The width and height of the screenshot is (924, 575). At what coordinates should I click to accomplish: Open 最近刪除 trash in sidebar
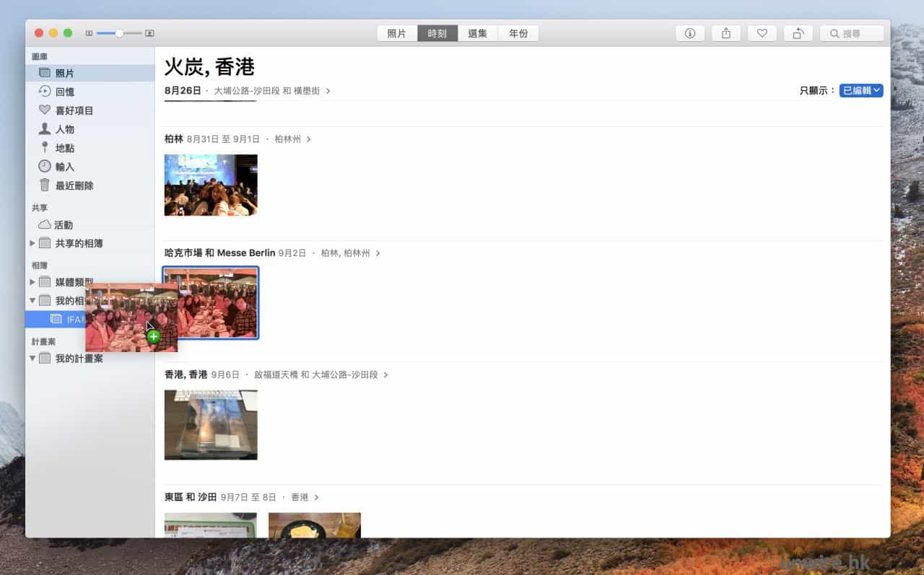[x=74, y=185]
